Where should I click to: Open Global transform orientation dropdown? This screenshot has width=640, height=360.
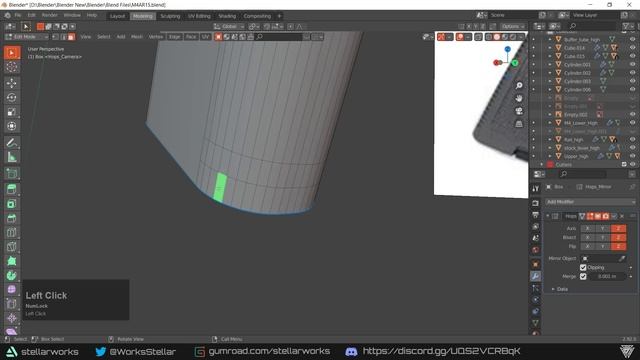click(229, 27)
